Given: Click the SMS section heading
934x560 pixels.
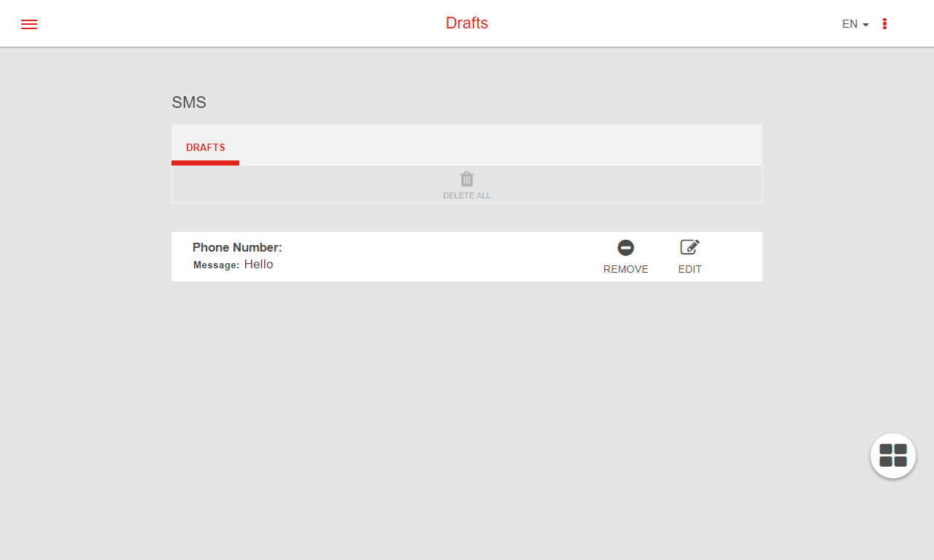Looking at the screenshot, I should (x=189, y=103).
